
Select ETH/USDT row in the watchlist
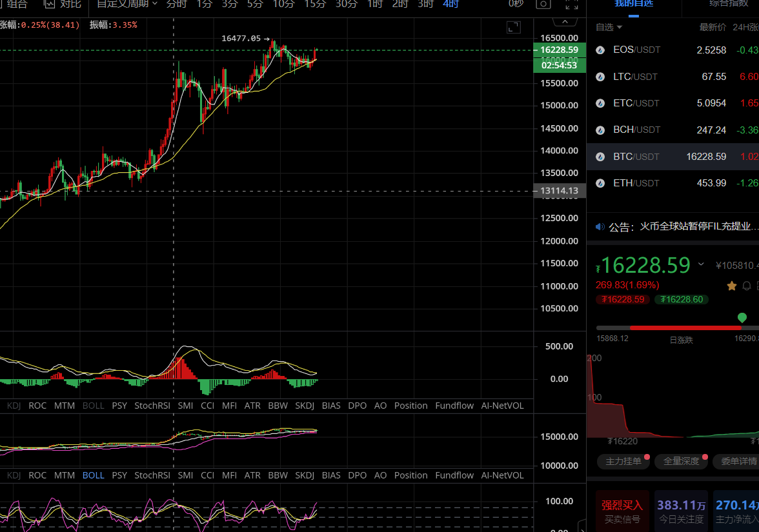[673, 183]
